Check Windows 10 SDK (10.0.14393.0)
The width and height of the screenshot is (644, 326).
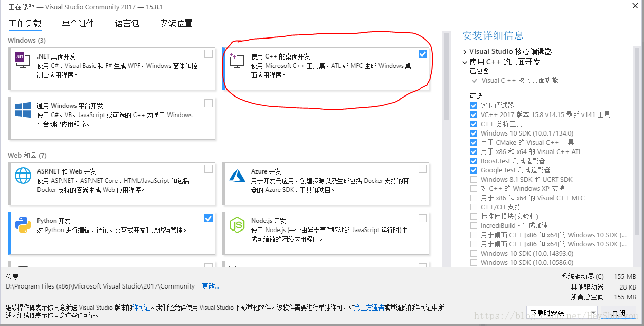[x=473, y=253]
